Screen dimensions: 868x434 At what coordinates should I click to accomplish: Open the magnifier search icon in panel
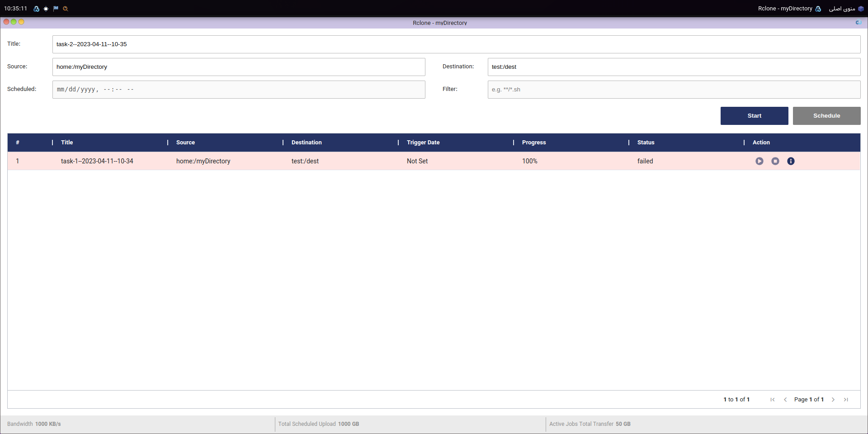tap(66, 9)
